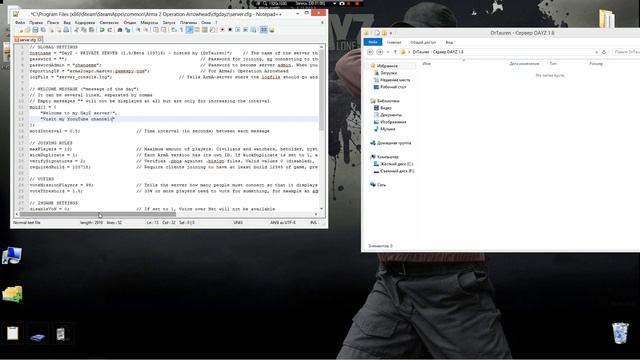Click the Open file icon in Notepad++
This screenshot has width=640, height=360.
click(x=27, y=30)
